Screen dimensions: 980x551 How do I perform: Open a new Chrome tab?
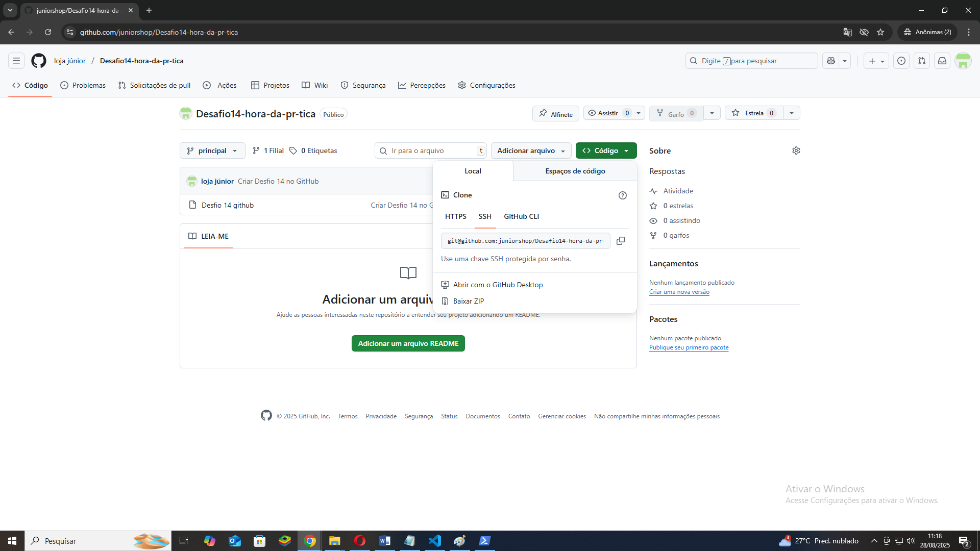[x=149, y=10]
